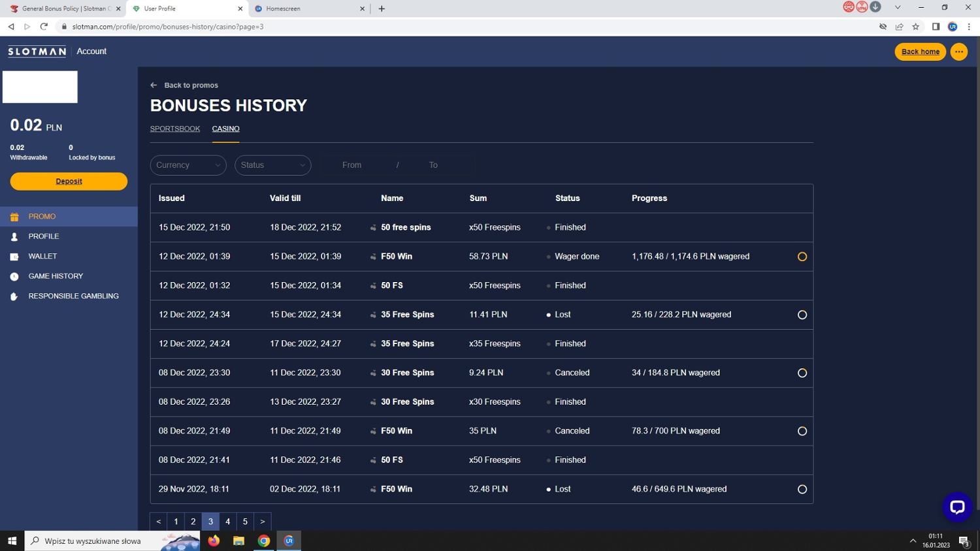Click the Back home button

point(920,52)
